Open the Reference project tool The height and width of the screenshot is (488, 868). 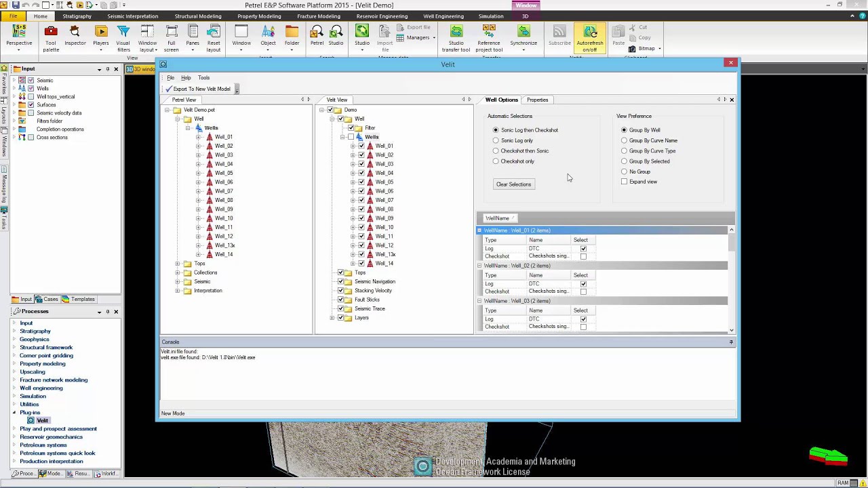489,38
